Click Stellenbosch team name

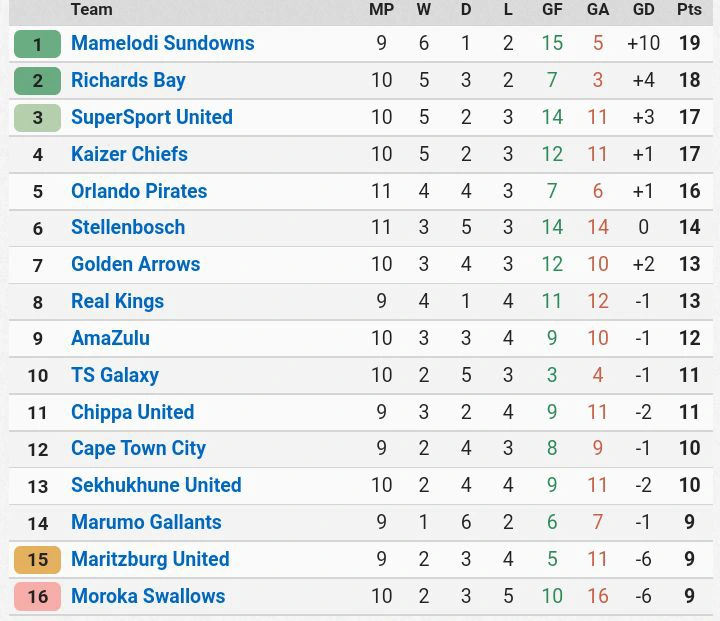click(128, 227)
